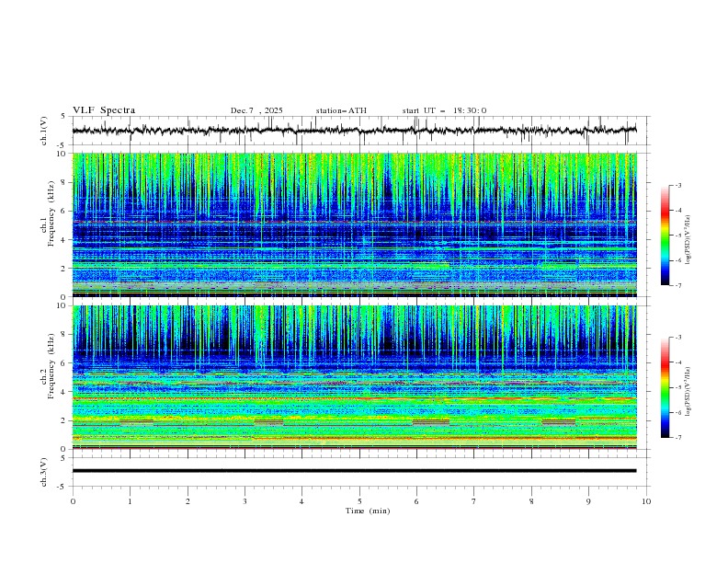
Task: Click the "5" tick on ch.1(V) axis
Action: click(x=63, y=117)
